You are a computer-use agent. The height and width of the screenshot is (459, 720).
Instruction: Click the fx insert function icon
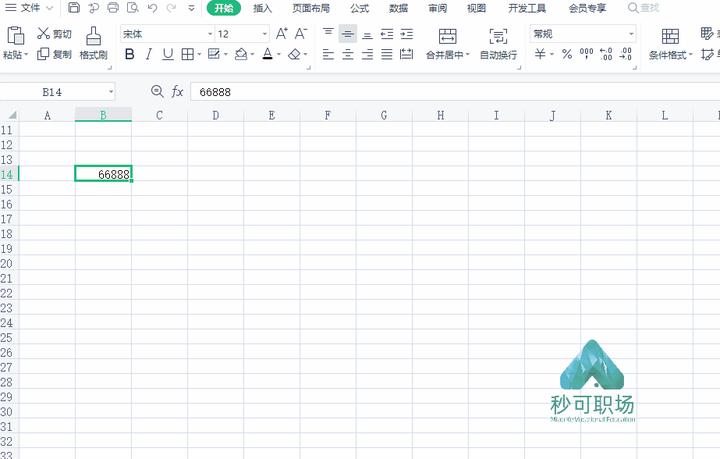tap(177, 91)
